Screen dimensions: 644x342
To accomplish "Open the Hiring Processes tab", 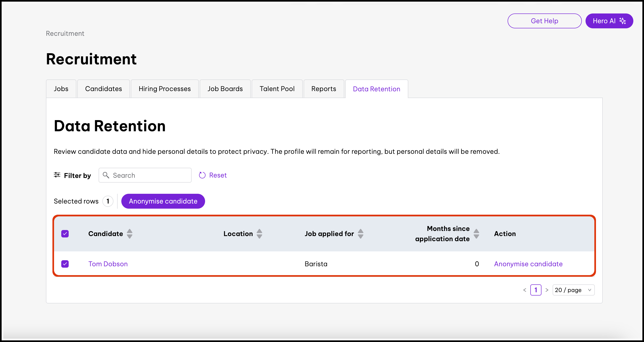I will [164, 89].
